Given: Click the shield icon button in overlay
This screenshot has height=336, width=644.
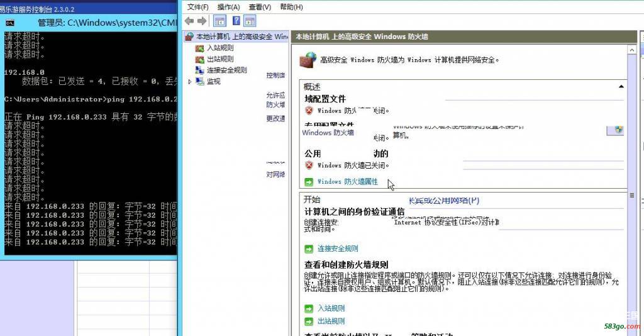Looking at the screenshot, I should click(615, 131).
